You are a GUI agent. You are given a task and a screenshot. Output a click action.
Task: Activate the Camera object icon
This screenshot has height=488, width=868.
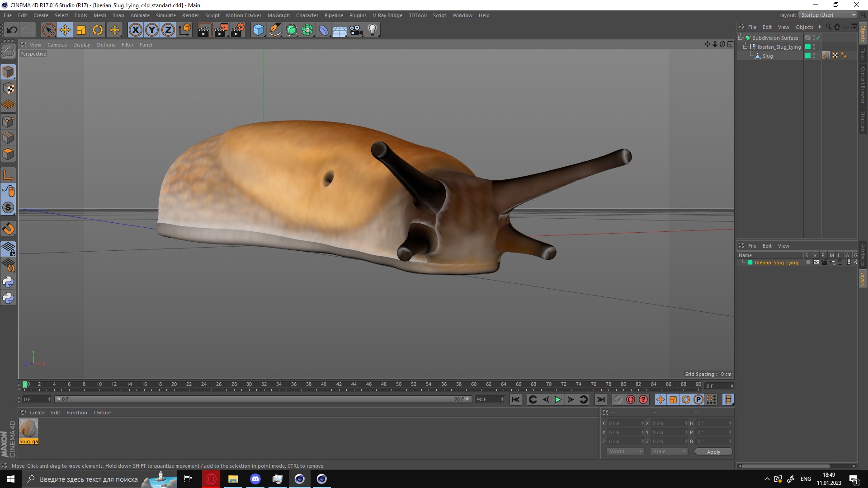(x=356, y=30)
